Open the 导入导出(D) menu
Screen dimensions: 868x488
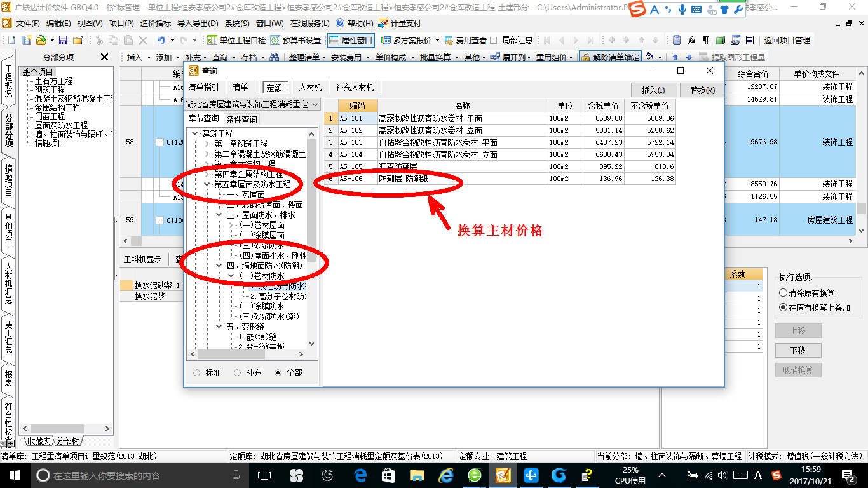197,23
